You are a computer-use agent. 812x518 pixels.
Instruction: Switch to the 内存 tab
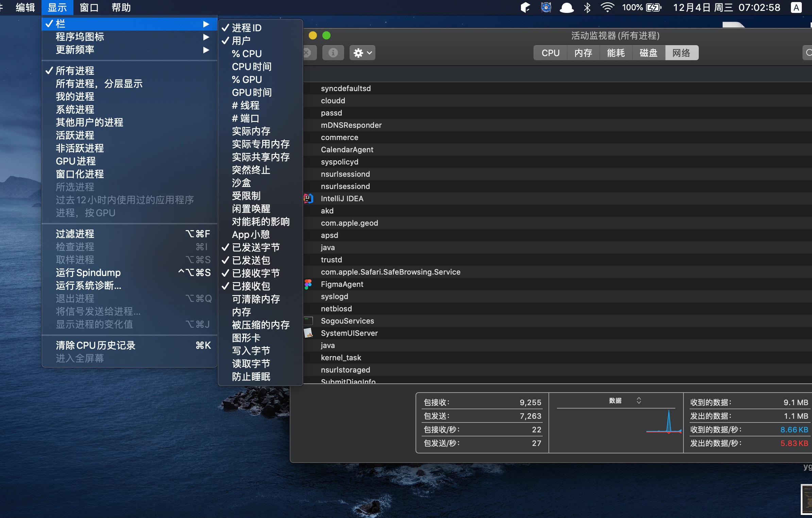[x=583, y=53]
